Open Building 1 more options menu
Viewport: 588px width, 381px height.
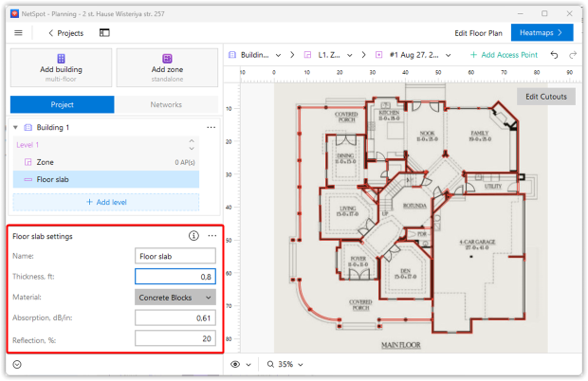click(211, 127)
